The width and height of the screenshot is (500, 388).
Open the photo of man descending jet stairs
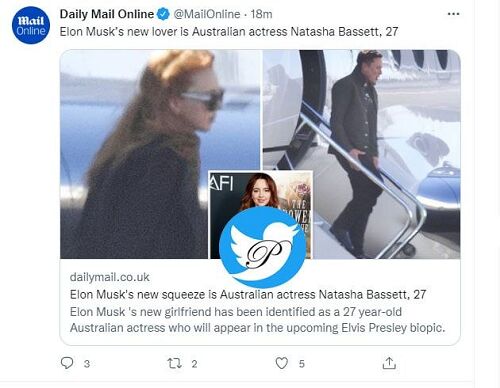tap(362, 154)
